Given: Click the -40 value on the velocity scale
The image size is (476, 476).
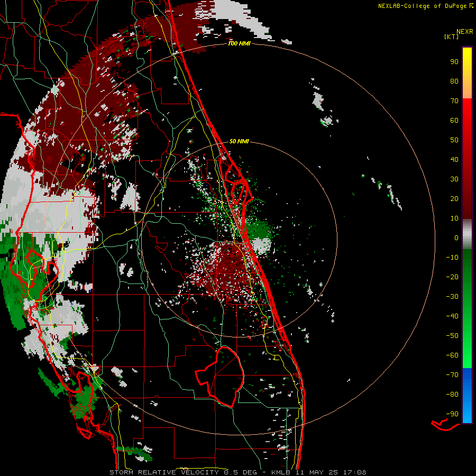Looking at the screenshot, I should [x=452, y=316].
